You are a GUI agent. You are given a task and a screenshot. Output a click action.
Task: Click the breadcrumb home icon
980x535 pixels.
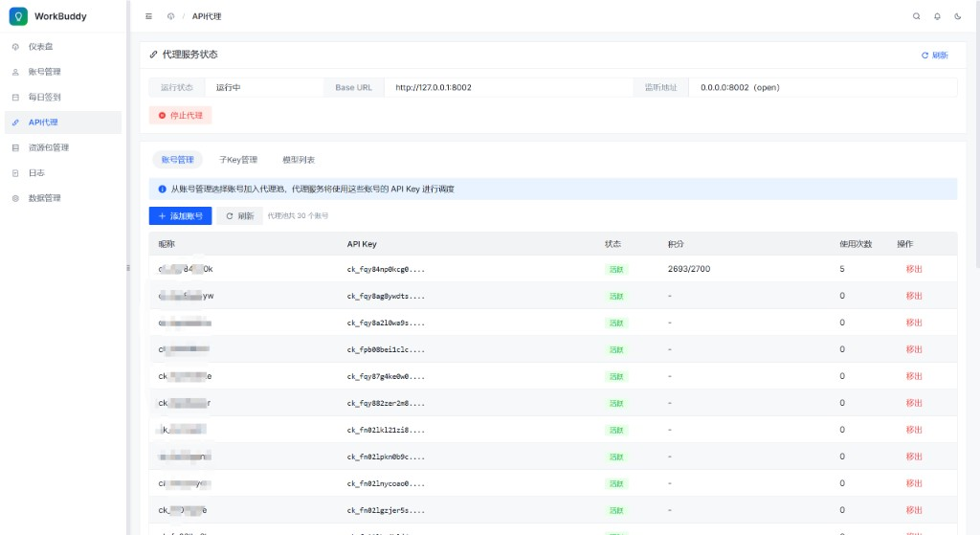(x=170, y=16)
